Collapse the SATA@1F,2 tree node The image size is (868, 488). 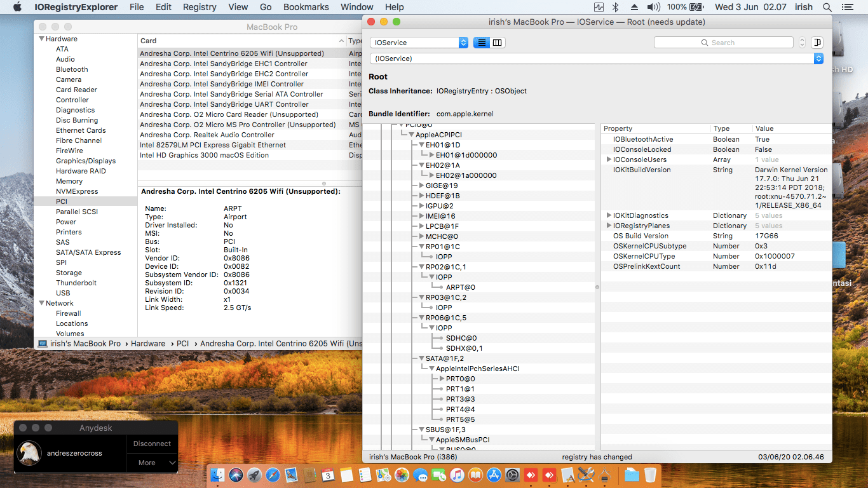click(x=421, y=358)
